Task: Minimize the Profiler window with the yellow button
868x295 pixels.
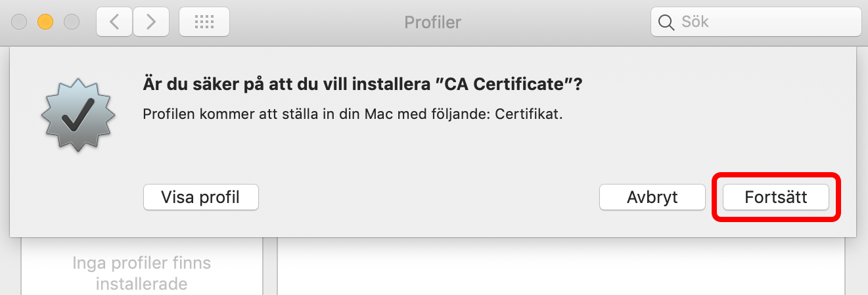Action: 45,22
